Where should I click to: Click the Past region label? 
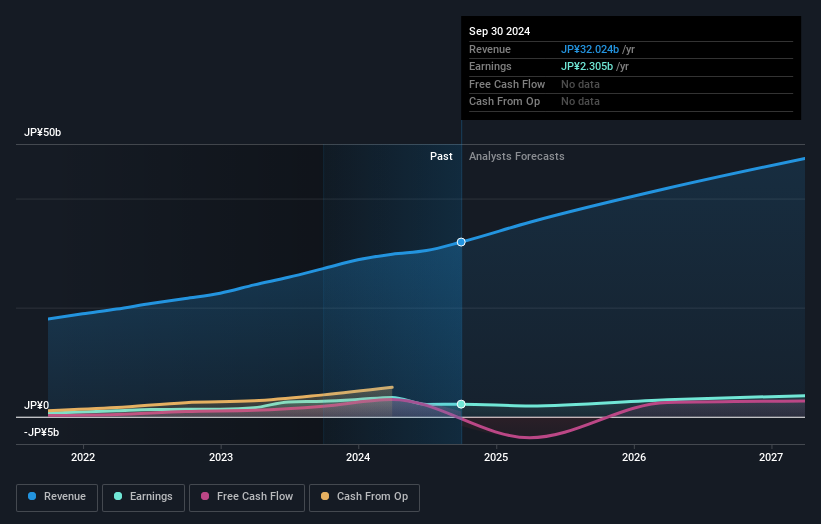(441, 157)
